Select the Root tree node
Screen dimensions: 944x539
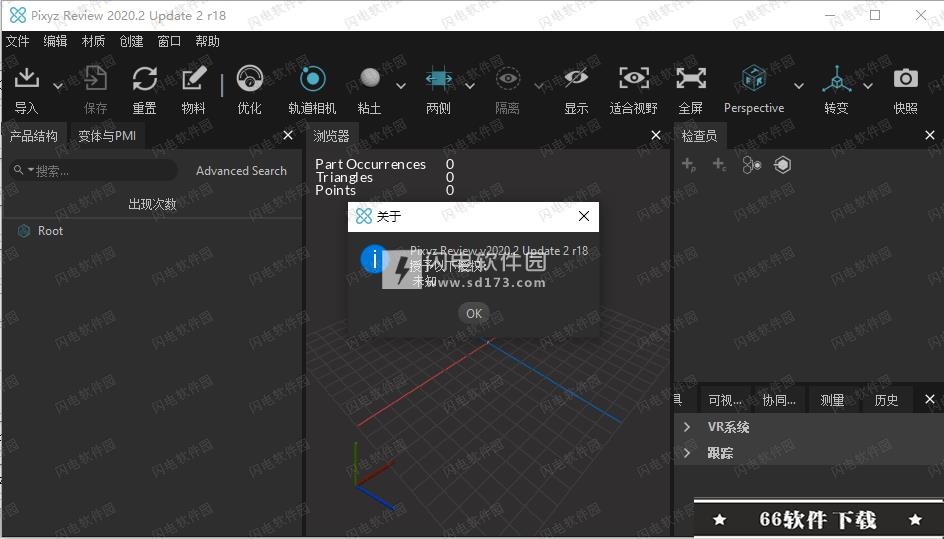50,231
